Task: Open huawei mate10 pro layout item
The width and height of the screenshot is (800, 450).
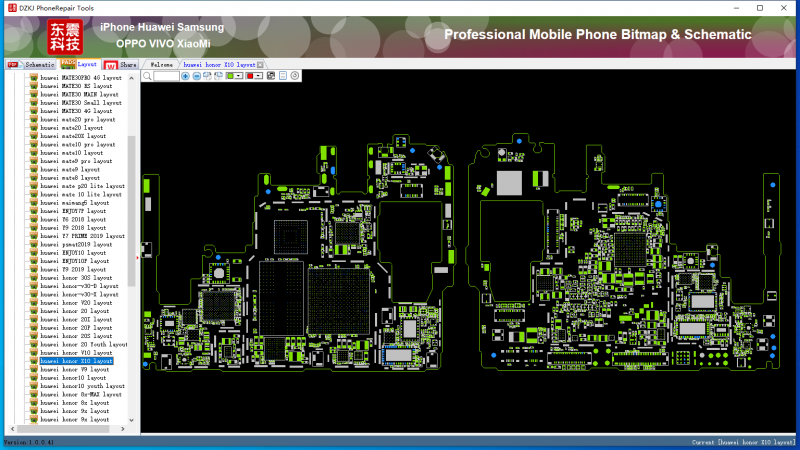Action: [78, 144]
